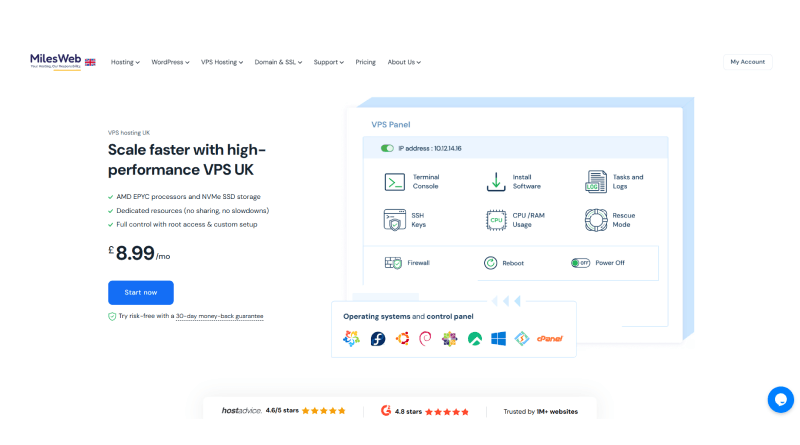Open the Tasks and Logs icon
800x445 pixels.
click(596, 182)
